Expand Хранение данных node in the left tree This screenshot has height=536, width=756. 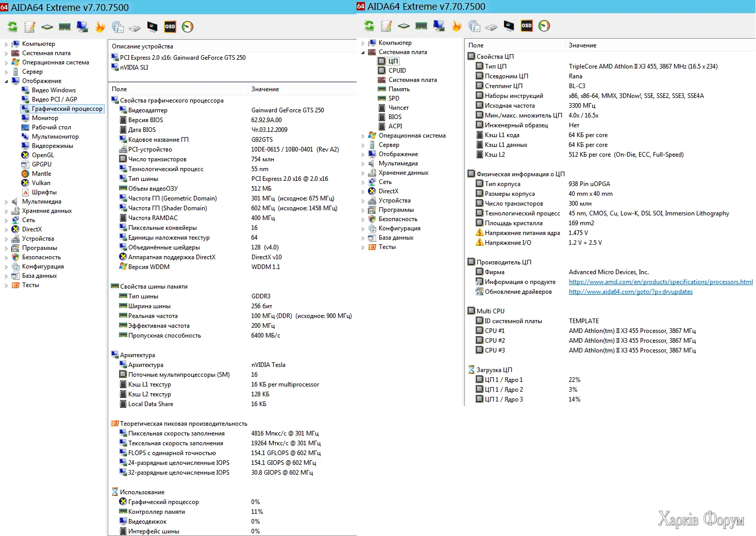click(6, 211)
